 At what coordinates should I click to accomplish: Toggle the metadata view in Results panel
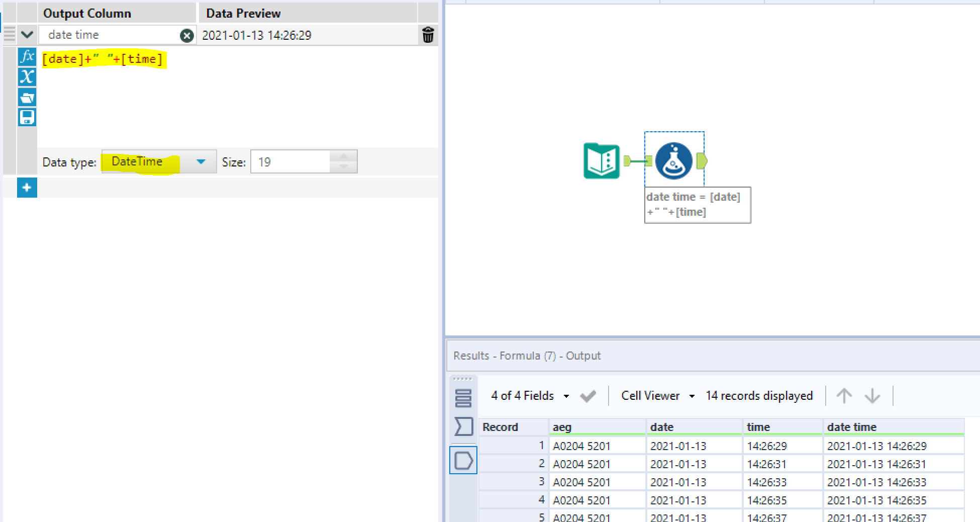463,426
